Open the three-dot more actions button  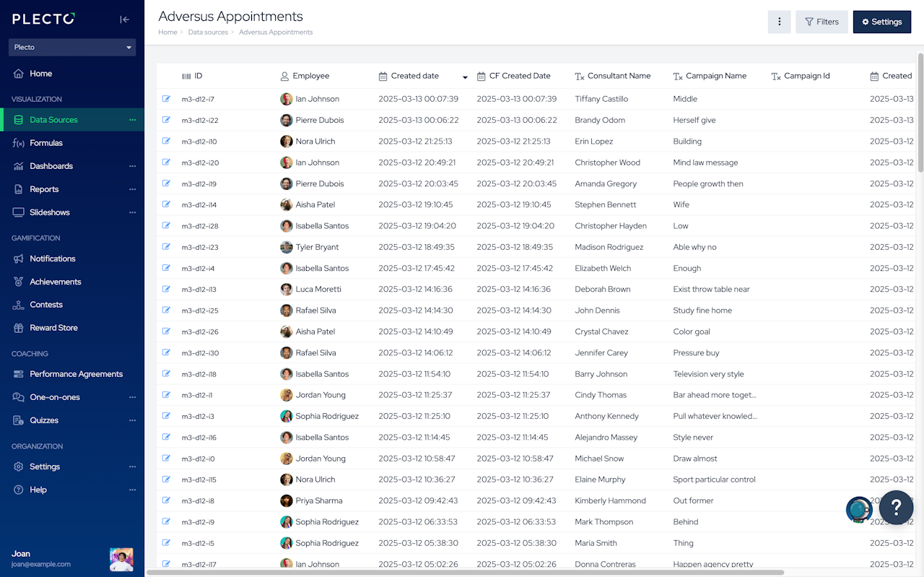[779, 22]
